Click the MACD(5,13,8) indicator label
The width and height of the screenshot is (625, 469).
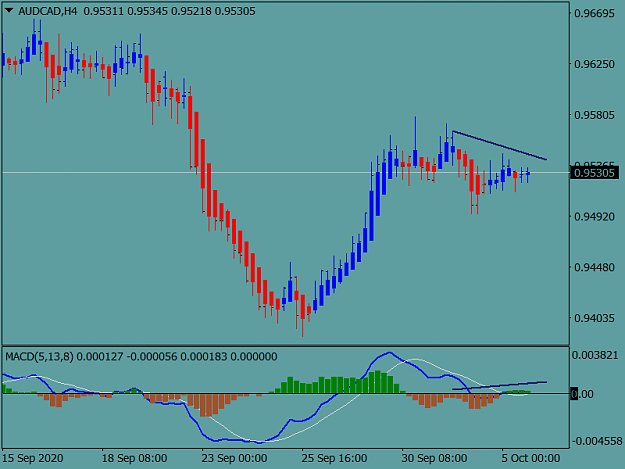click(x=39, y=356)
